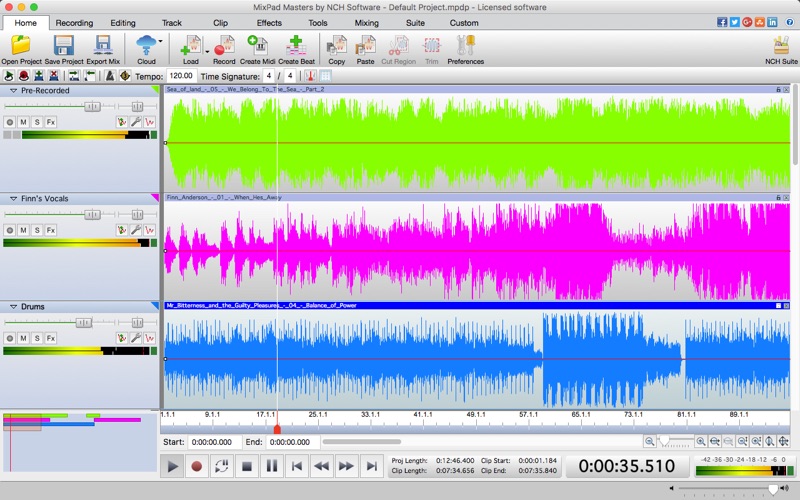Open the Cloud dropdown arrow
The width and height of the screenshot is (800, 500).
(161, 42)
